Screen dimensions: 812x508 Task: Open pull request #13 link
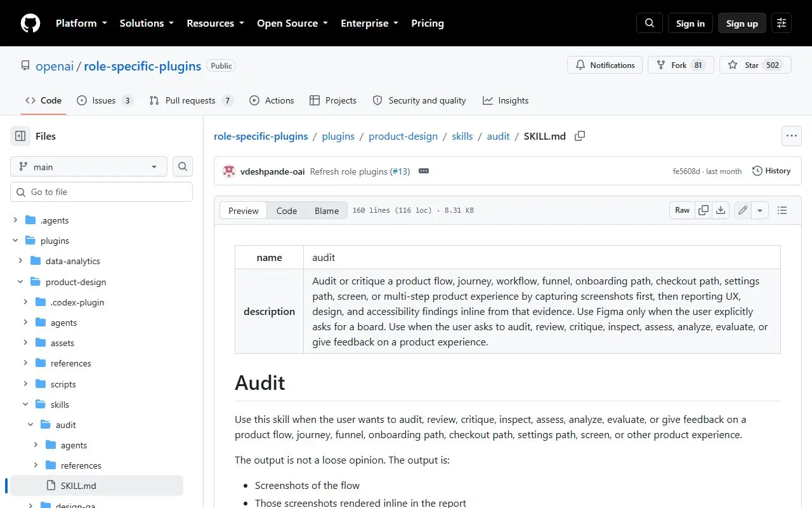(x=400, y=171)
